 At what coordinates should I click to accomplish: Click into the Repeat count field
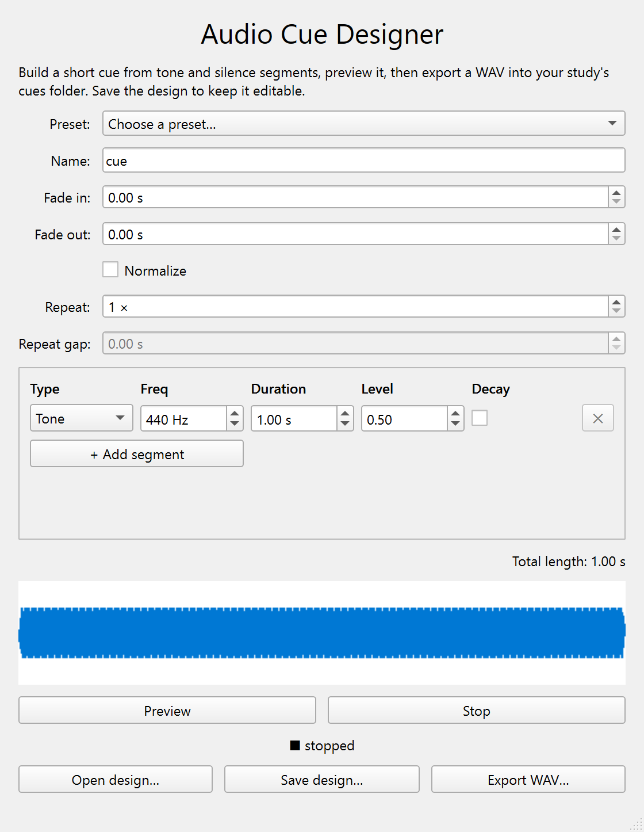[x=355, y=306]
